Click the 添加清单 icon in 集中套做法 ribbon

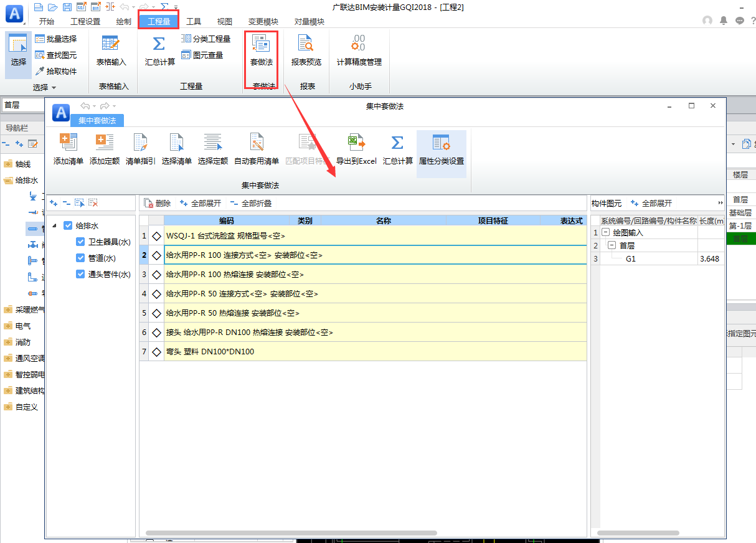[x=68, y=142]
